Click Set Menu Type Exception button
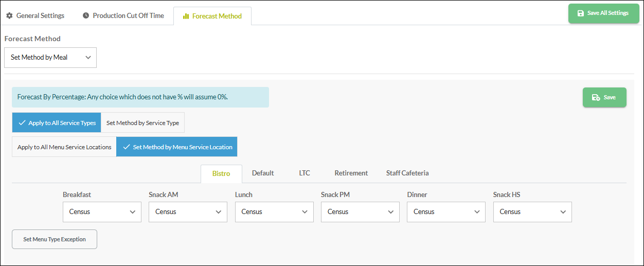The width and height of the screenshot is (644, 266). [55, 239]
